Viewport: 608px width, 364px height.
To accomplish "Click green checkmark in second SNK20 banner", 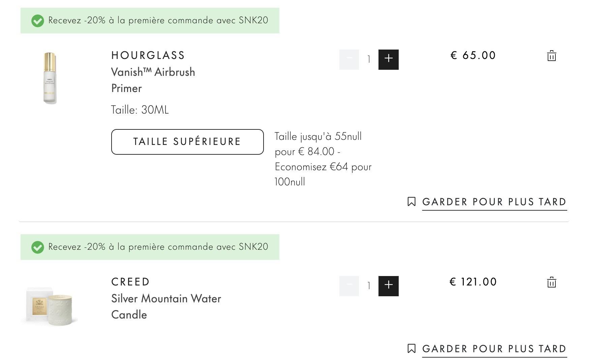I will [x=38, y=247].
